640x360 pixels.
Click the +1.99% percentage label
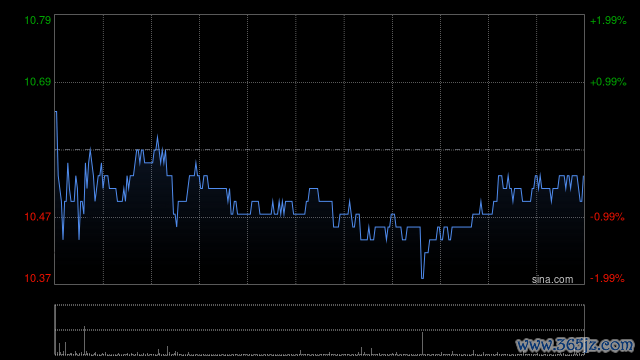pyautogui.click(x=608, y=20)
